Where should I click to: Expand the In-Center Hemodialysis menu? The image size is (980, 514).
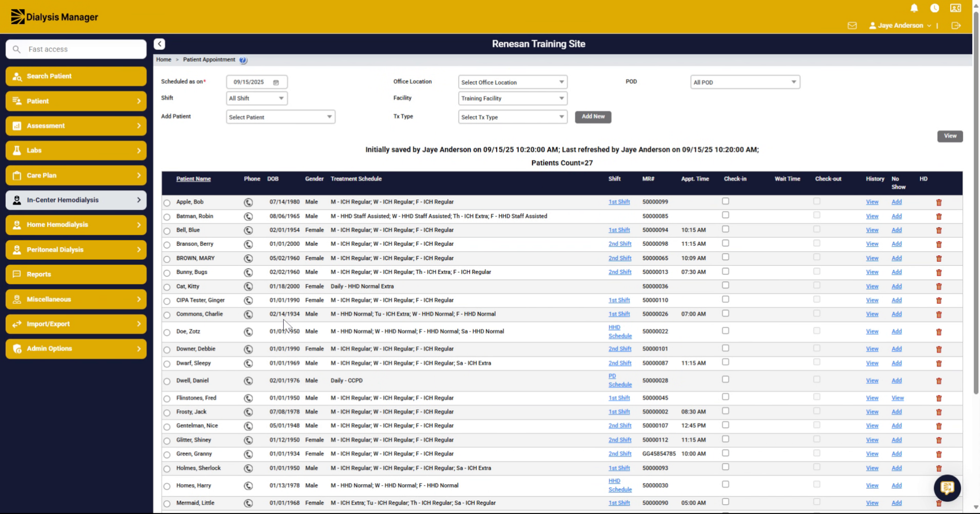click(x=76, y=200)
